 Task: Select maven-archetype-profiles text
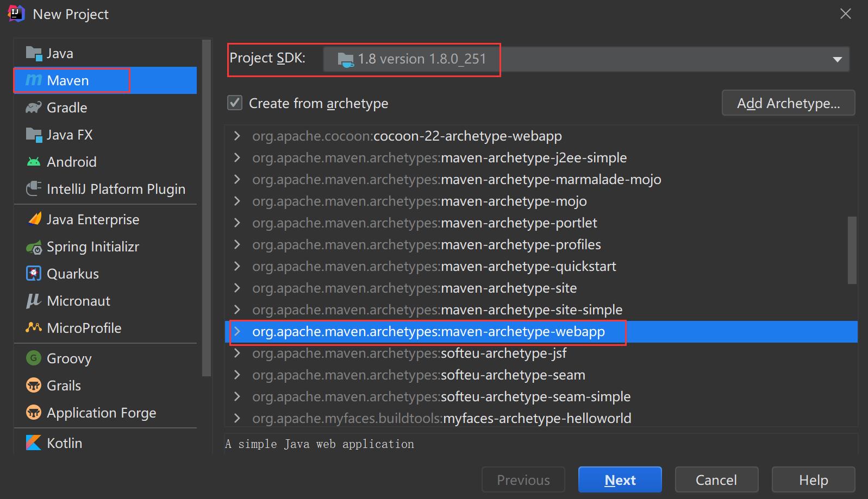(521, 244)
